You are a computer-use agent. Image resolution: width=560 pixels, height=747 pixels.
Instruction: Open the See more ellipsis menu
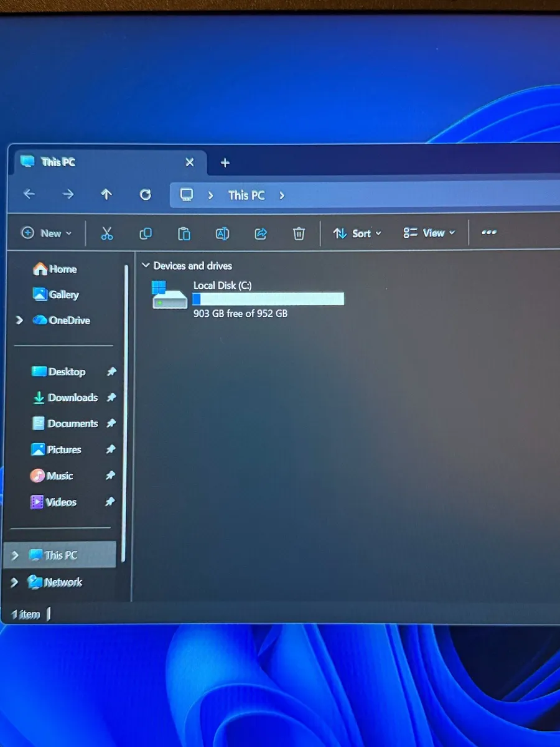tap(489, 232)
